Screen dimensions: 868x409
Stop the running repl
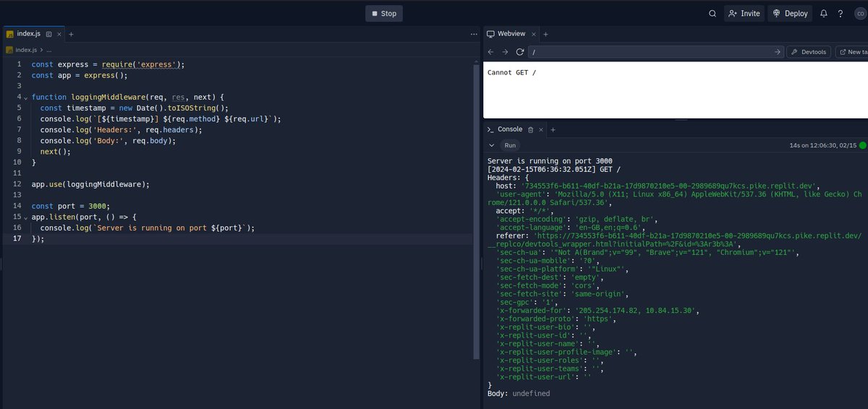384,13
